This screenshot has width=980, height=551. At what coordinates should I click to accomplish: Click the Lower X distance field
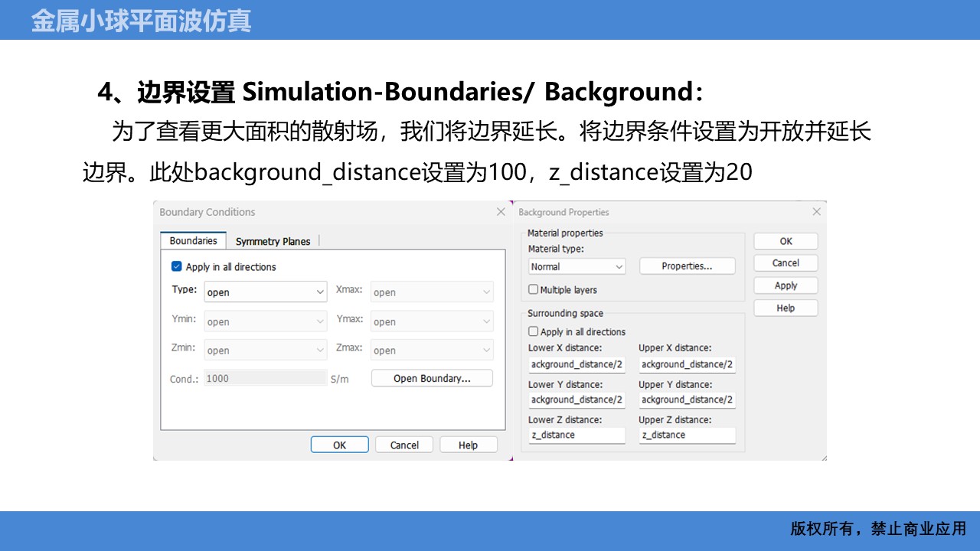tap(577, 364)
